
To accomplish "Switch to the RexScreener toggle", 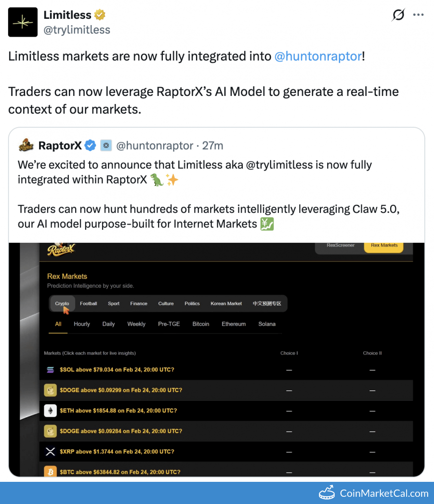I will point(341,245).
